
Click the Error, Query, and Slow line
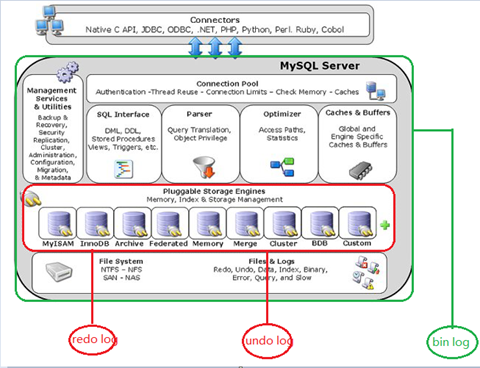(x=272, y=278)
